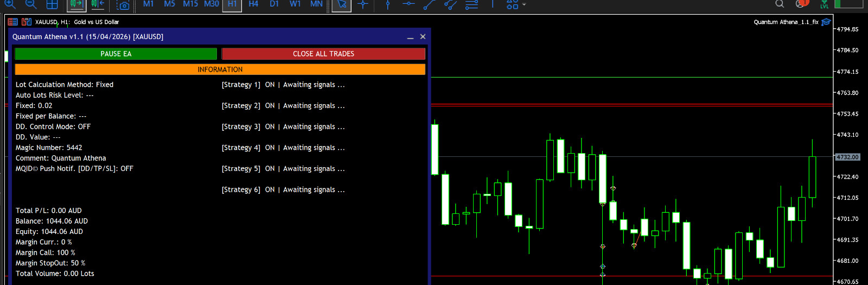The width and height of the screenshot is (868, 285).
Task: Switch chart to W1 timeframe
Action: pyautogui.click(x=295, y=4)
